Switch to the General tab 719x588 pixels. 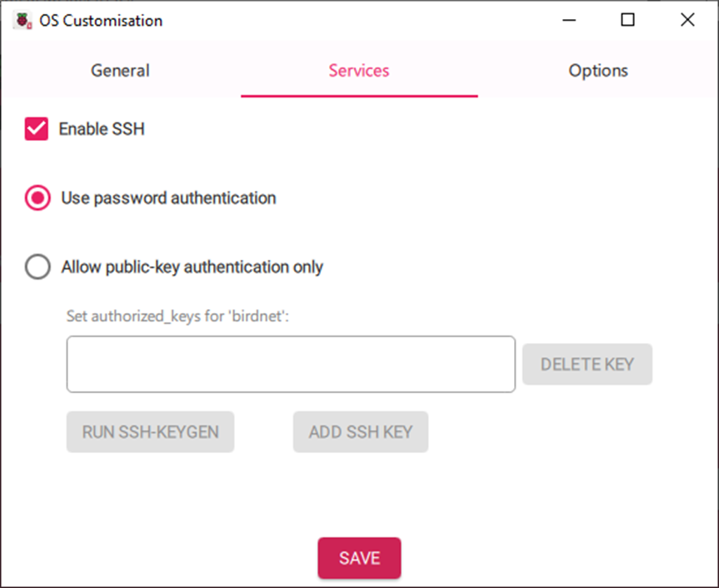point(120,71)
